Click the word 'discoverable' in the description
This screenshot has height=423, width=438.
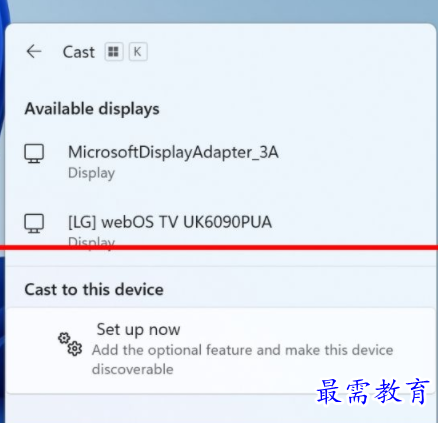tap(133, 369)
